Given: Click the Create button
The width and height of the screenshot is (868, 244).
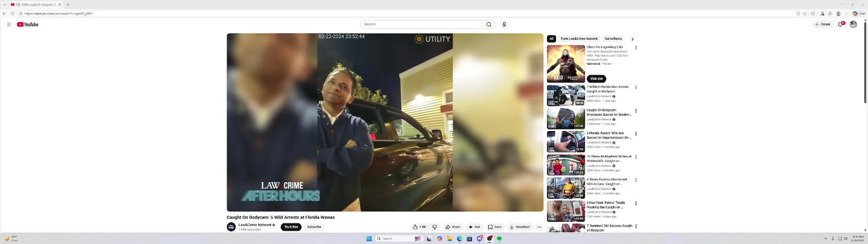Looking at the screenshot, I should click(x=822, y=24).
